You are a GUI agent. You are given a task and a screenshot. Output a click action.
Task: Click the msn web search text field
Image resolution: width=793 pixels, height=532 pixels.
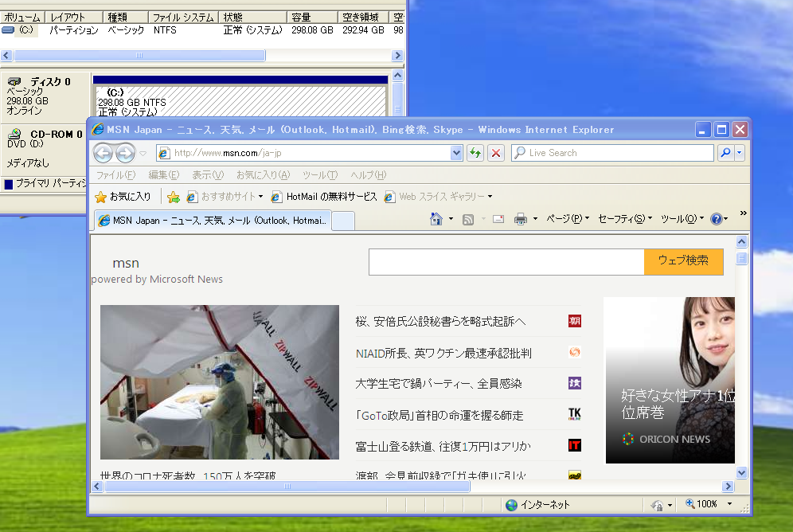tap(506, 262)
